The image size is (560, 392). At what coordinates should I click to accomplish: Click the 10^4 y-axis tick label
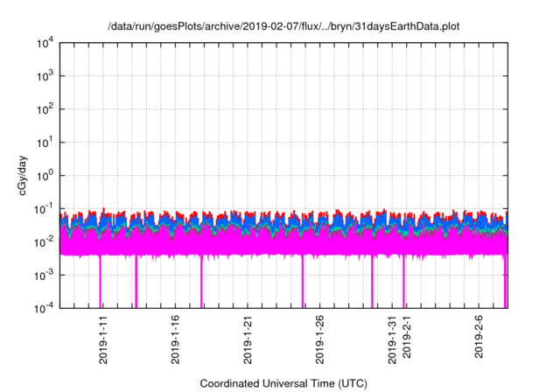(45, 43)
